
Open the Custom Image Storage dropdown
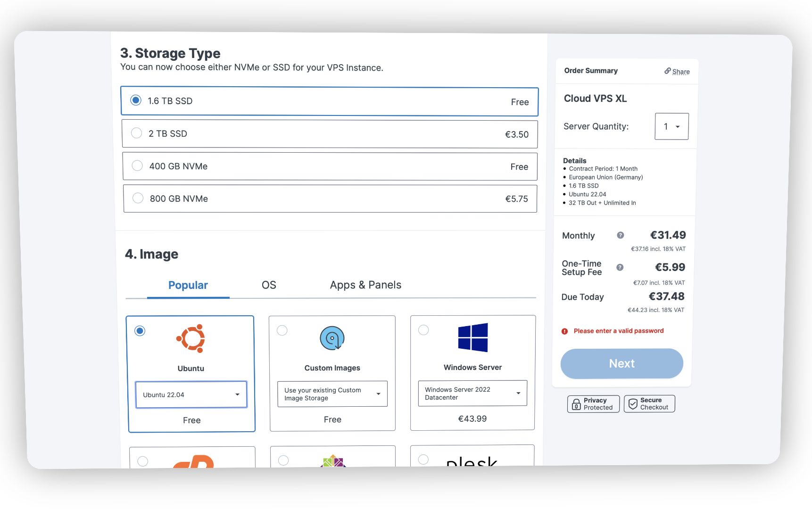332,394
